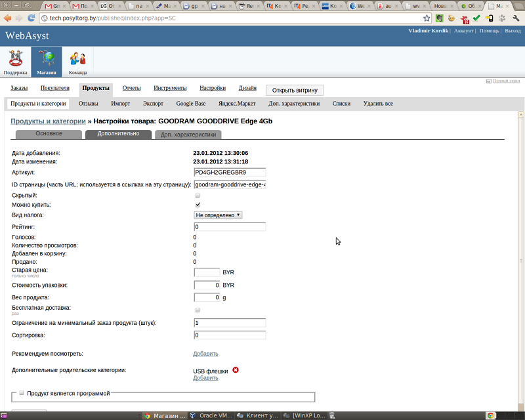The width and height of the screenshot is (525, 420).
Task: Toggle the Скрытый checkbox
Action: click(x=198, y=196)
